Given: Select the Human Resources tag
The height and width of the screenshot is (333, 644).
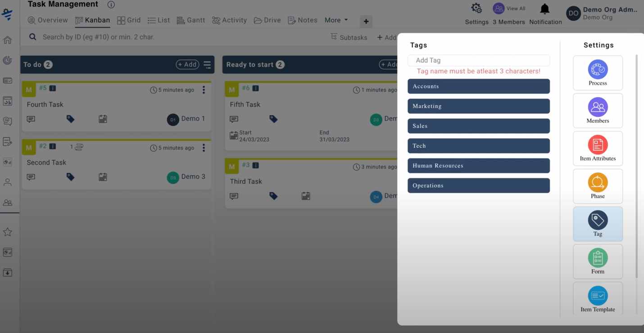Looking at the screenshot, I should (x=479, y=166).
